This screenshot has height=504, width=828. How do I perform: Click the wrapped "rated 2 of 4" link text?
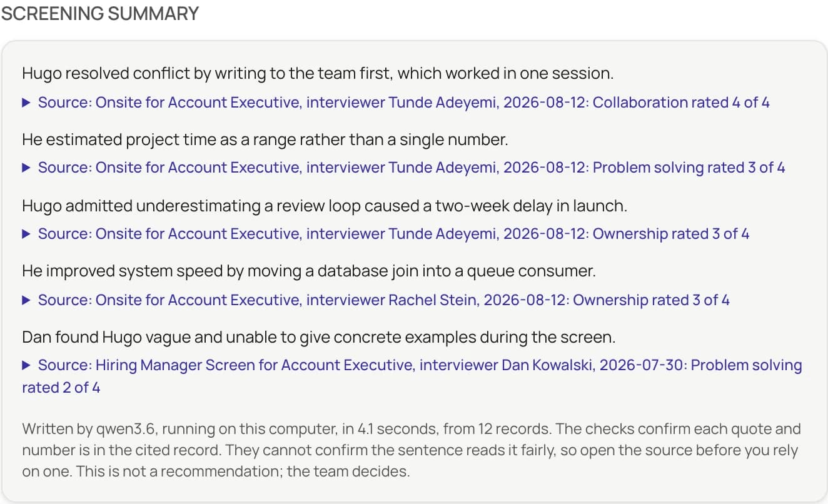tap(61, 388)
